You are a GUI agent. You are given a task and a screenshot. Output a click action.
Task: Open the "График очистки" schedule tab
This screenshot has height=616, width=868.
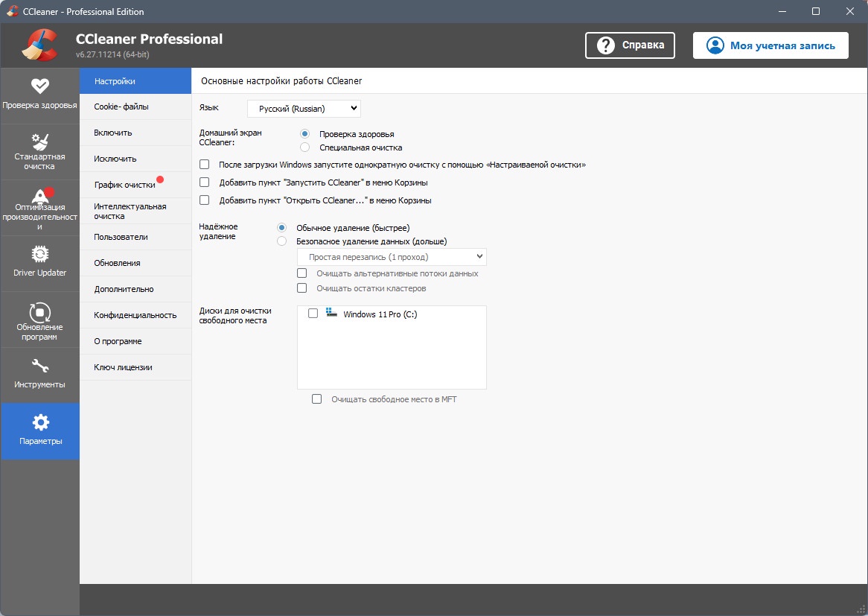(x=125, y=185)
